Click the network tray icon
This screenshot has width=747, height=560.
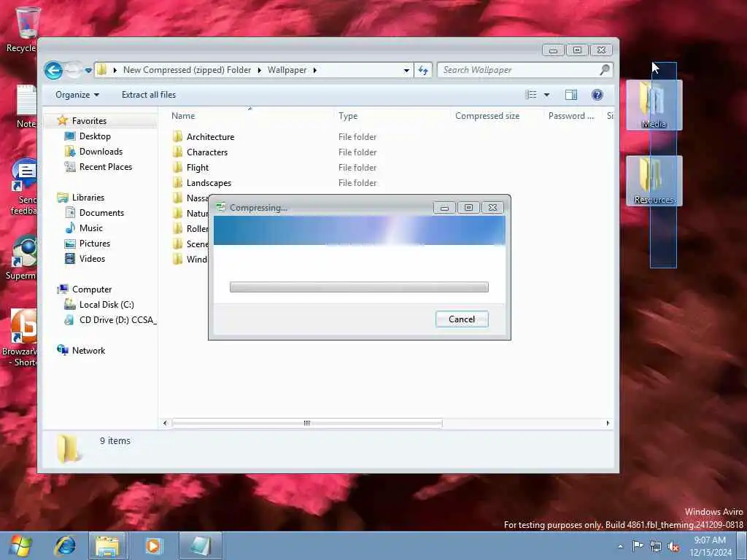tap(656, 547)
